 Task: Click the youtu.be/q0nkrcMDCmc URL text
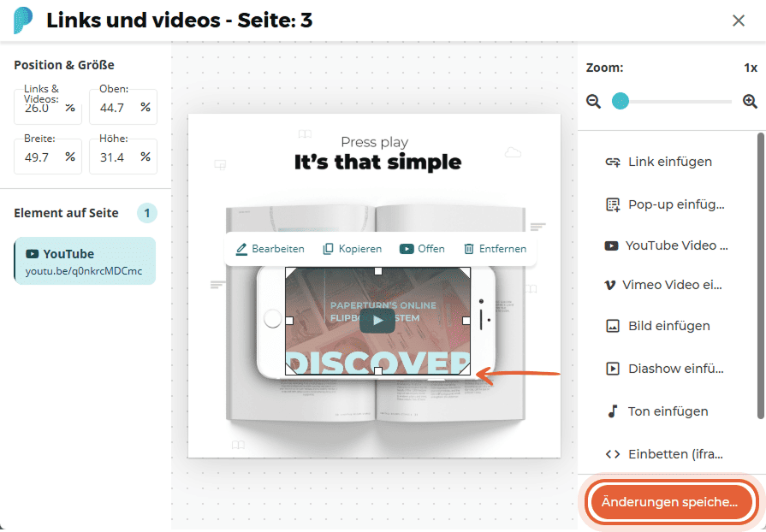coord(84,271)
